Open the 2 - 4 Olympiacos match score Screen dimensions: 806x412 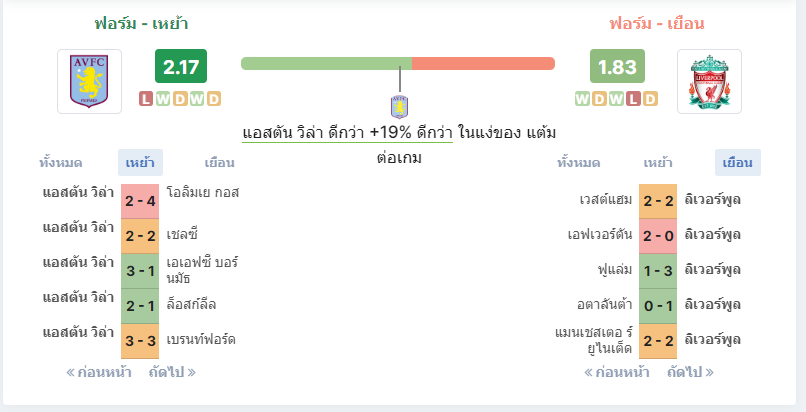point(140,201)
